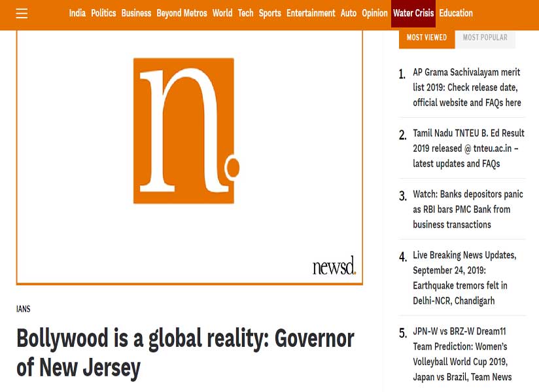Open Entertainment section
This screenshot has width=539, height=392.
pos(311,13)
